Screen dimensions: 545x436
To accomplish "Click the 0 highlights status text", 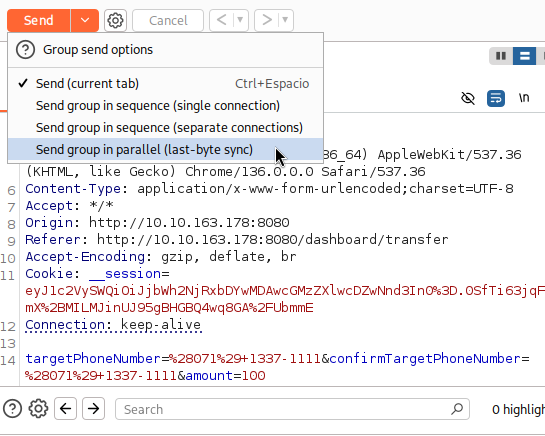I will pos(518,410).
